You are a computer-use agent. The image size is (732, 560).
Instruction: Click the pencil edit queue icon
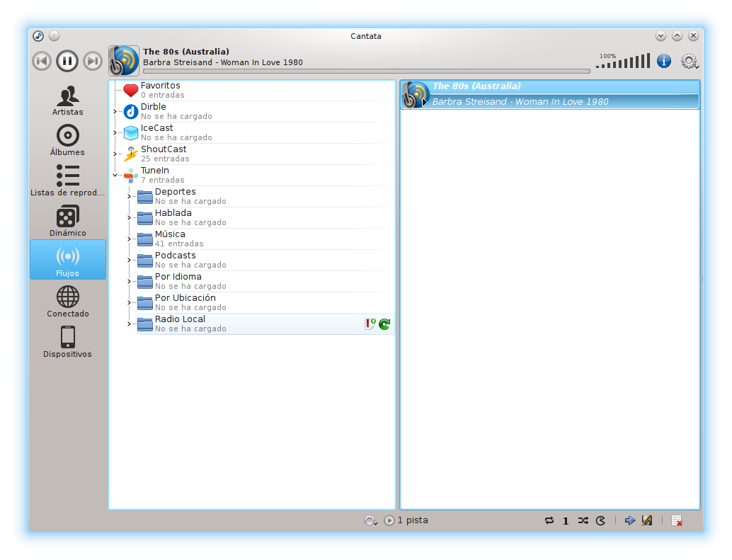pos(647,521)
